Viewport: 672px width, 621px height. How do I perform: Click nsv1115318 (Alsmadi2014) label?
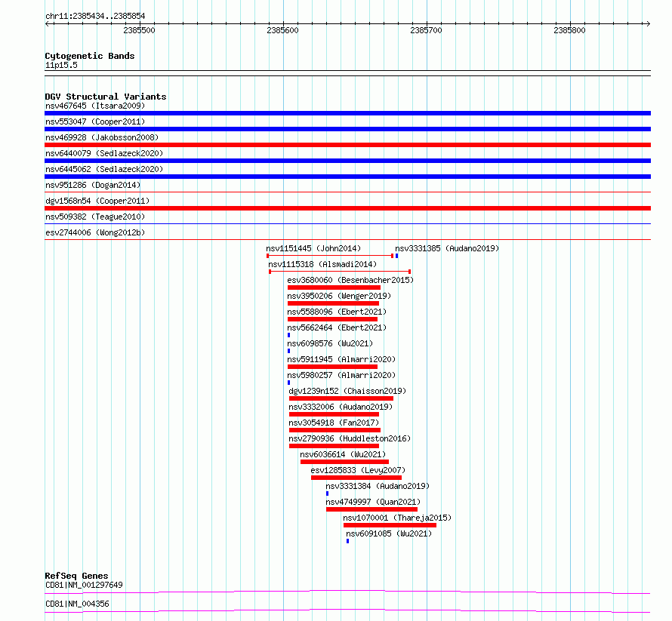click(x=322, y=264)
